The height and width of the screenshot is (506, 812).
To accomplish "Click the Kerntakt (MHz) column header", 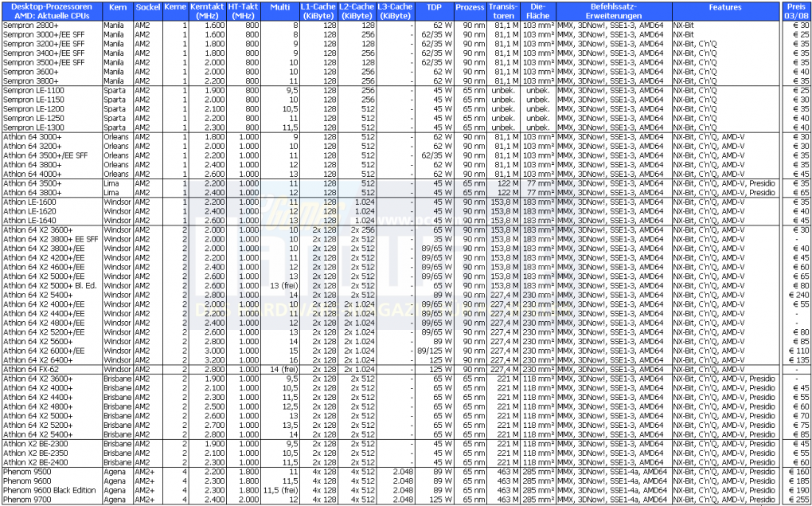I will (x=207, y=11).
